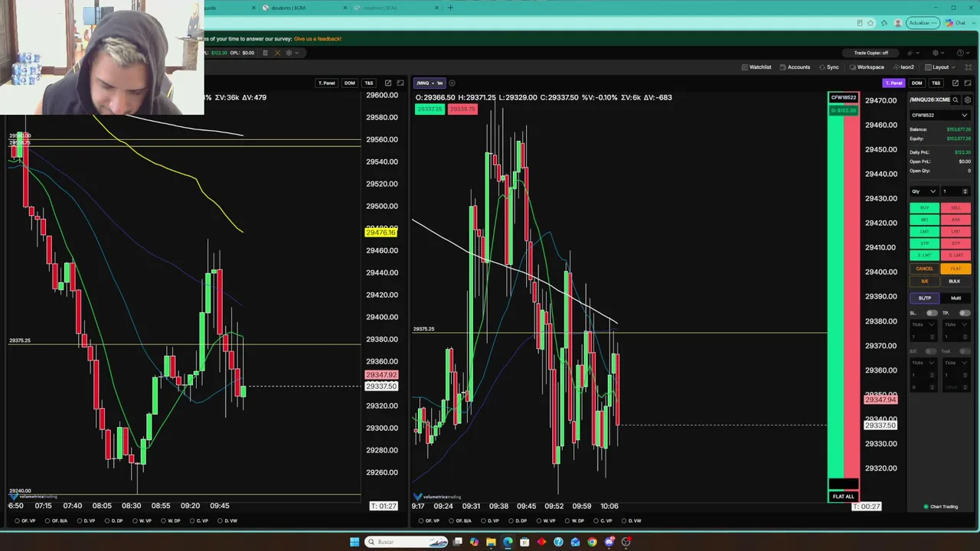Select the Multi tab

pyautogui.click(x=955, y=298)
